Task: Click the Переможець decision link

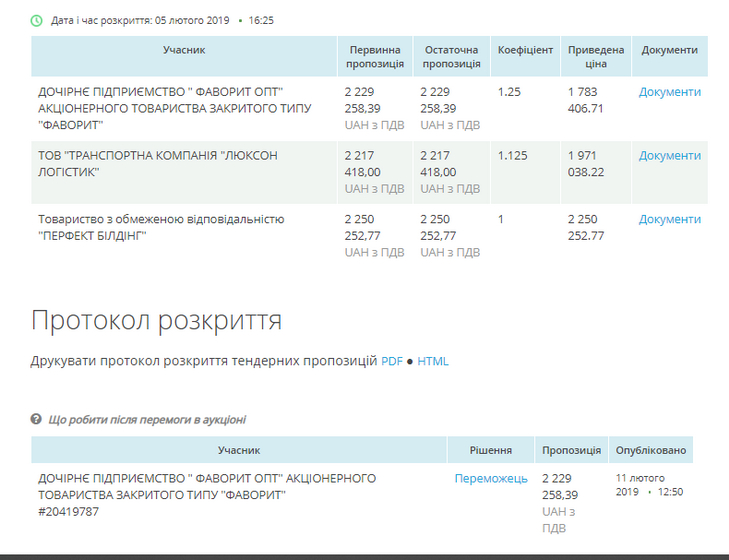Action: [x=491, y=478]
